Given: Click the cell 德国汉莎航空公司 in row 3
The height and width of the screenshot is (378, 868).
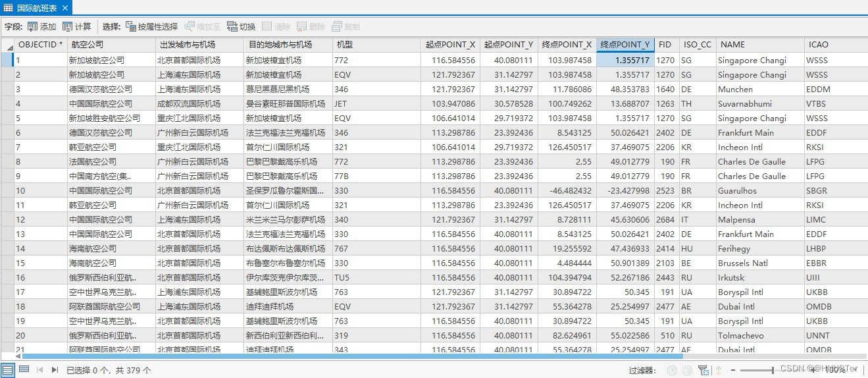Looking at the screenshot, I should point(111,89).
